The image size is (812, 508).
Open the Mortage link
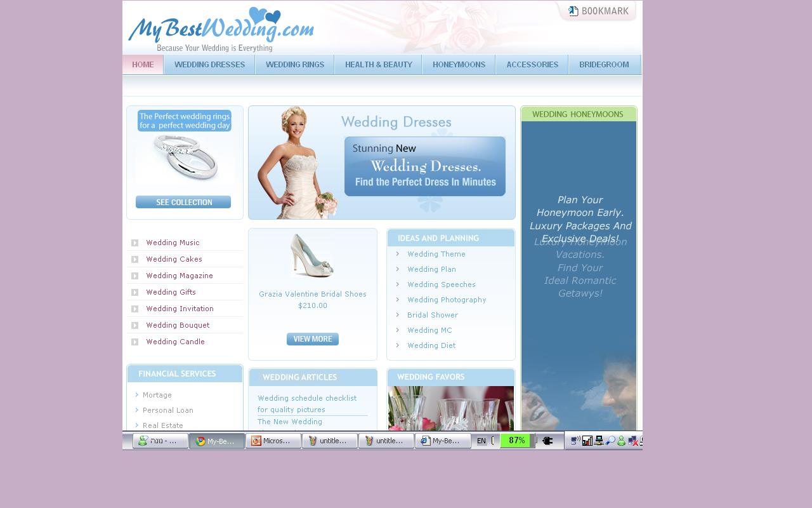coord(157,395)
